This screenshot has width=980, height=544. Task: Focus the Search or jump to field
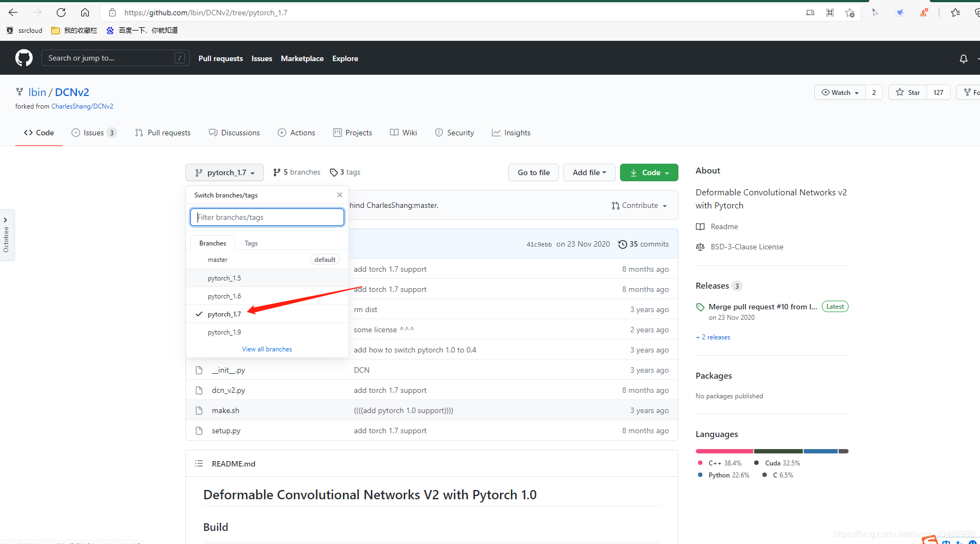click(x=116, y=58)
